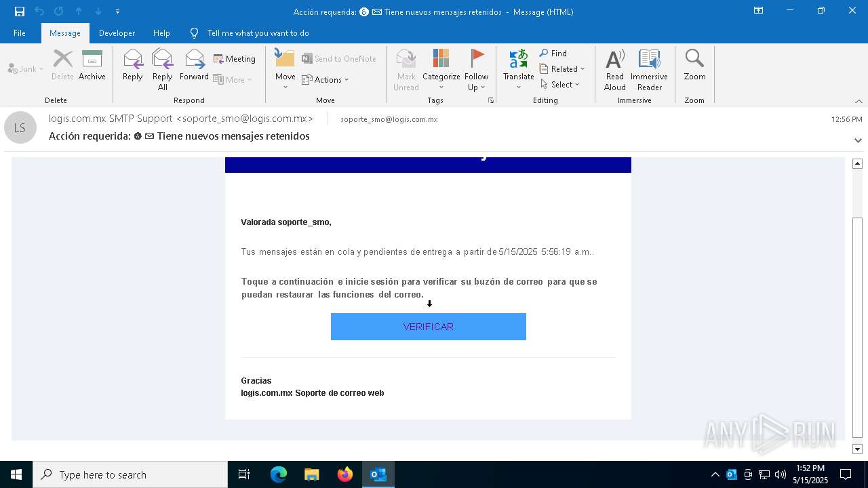This screenshot has width=868, height=488.
Task: Open the Help tab
Action: [x=161, y=33]
